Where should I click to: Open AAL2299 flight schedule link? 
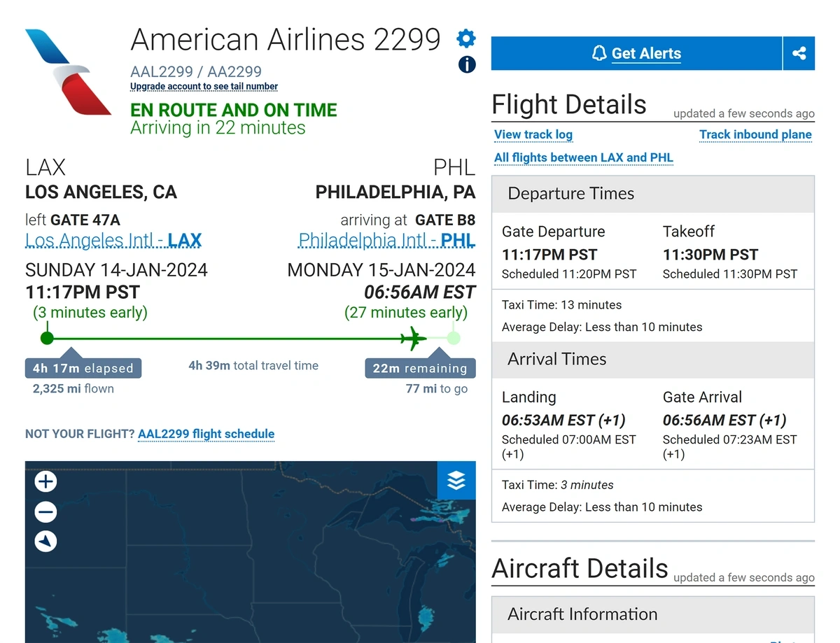click(x=206, y=434)
